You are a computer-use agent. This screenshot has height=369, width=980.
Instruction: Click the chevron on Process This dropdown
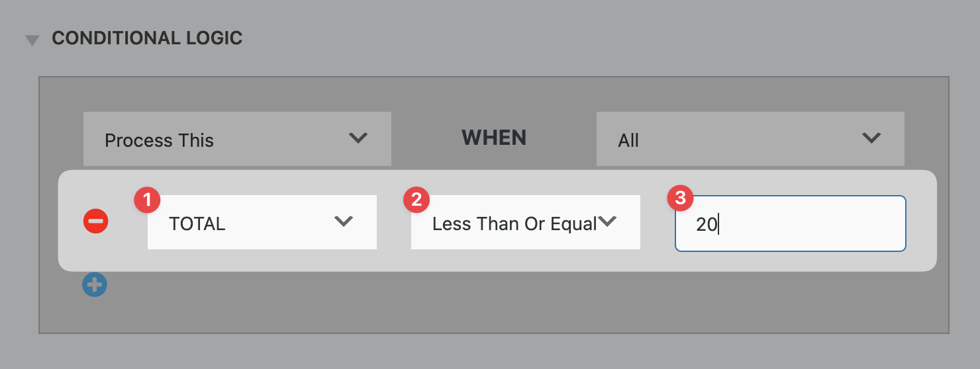click(358, 138)
